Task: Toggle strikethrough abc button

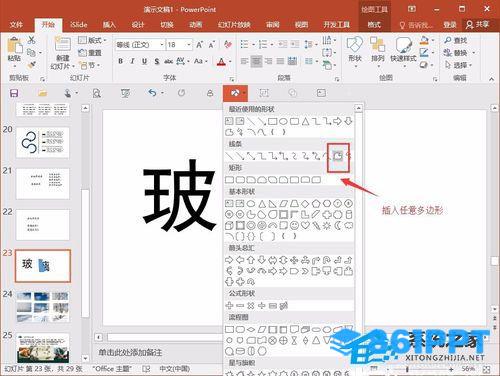Action: click(168, 61)
